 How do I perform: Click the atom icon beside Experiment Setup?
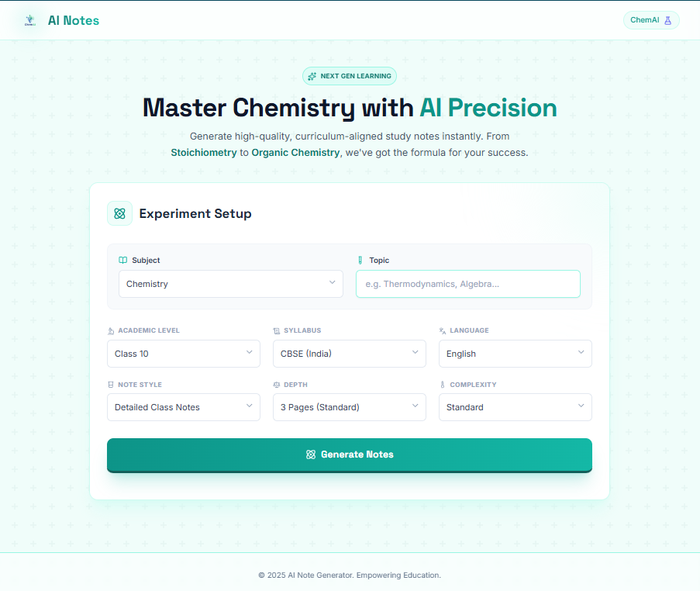pos(119,213)
